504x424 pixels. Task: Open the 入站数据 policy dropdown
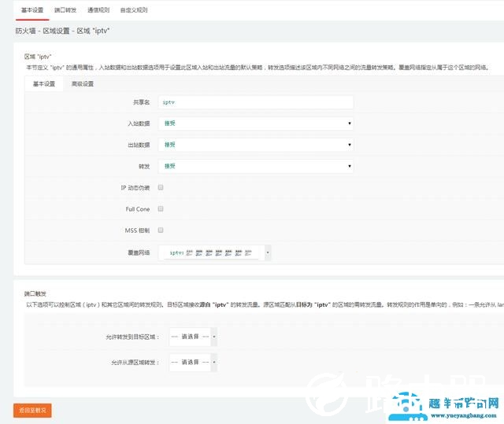point(255,124)
